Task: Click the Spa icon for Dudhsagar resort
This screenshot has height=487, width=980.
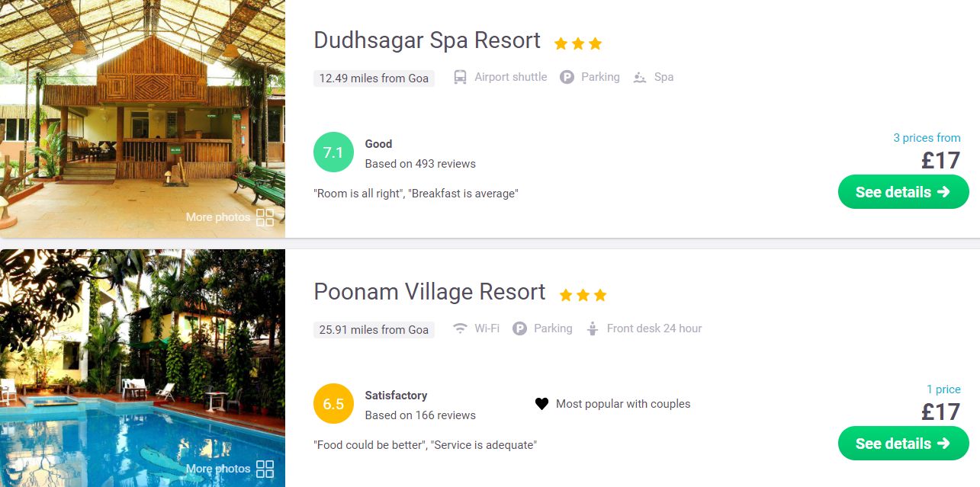Action: 640,77
